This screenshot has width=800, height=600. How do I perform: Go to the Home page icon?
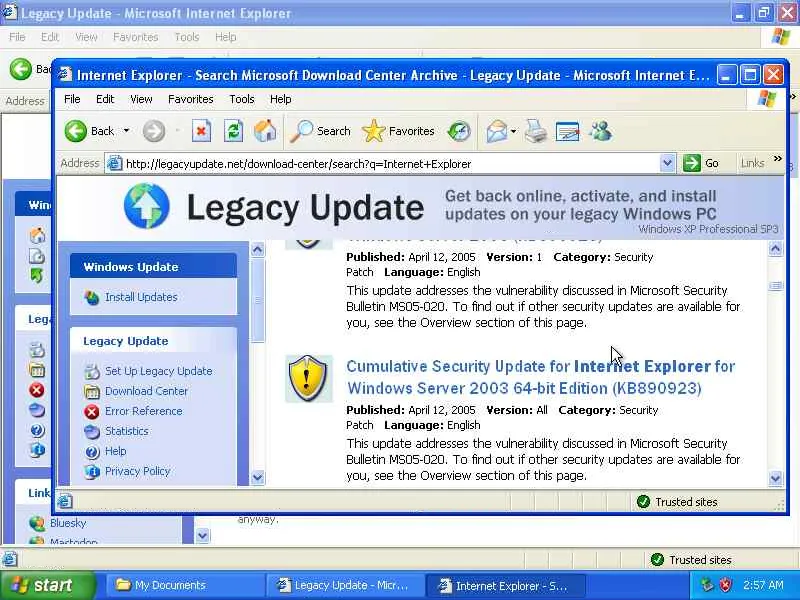point(265,131)
